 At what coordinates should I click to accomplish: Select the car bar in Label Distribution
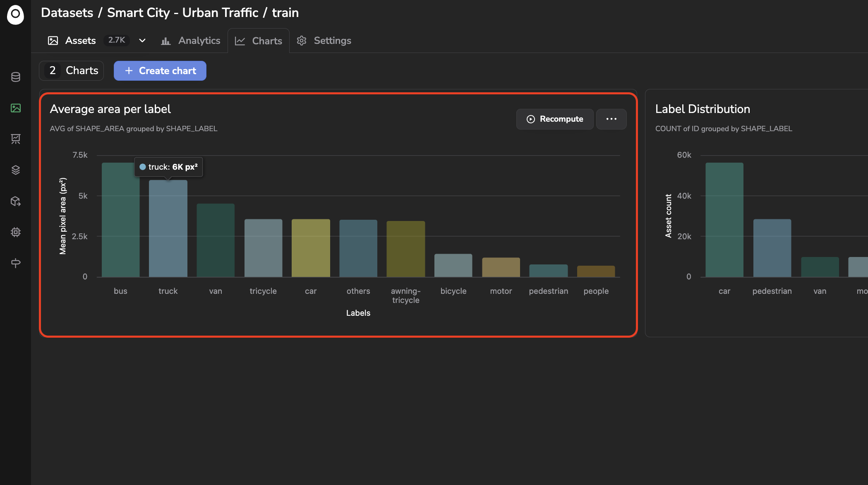724,220
